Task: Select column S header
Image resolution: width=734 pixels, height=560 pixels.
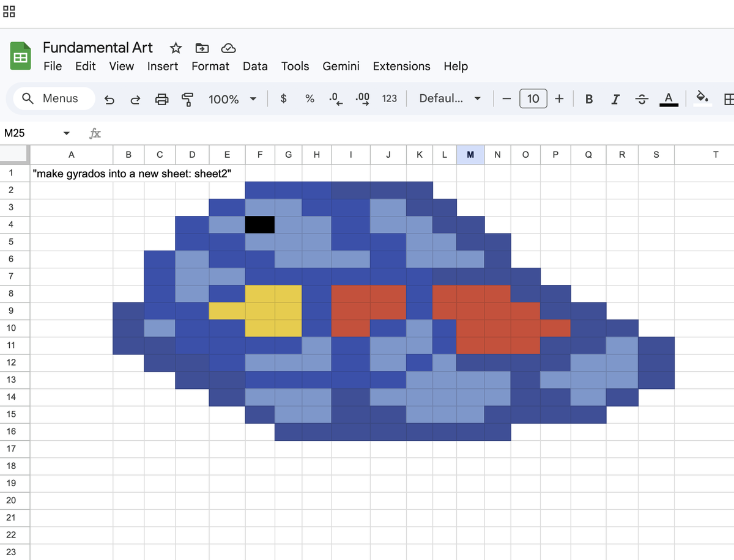Action: 656,155
